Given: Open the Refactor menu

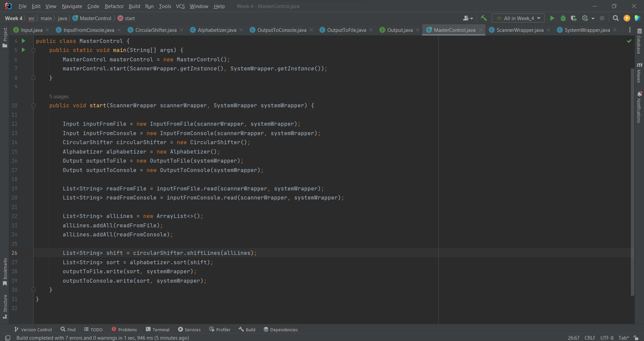Looking at the screenshot, I should (x=114, y=6).
